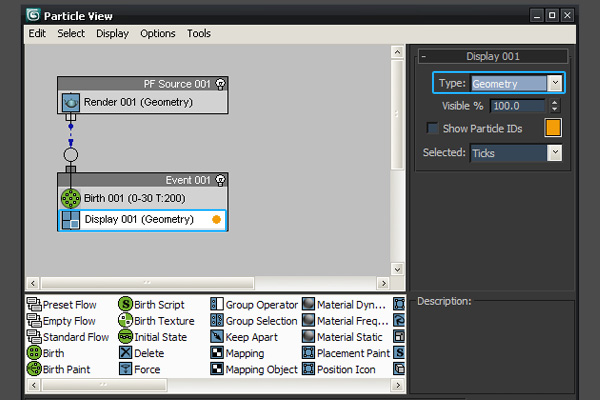Viewport: 600px width, 400px height.
Task: Select the Preset Flow item in depot
Action: (34, 303)
